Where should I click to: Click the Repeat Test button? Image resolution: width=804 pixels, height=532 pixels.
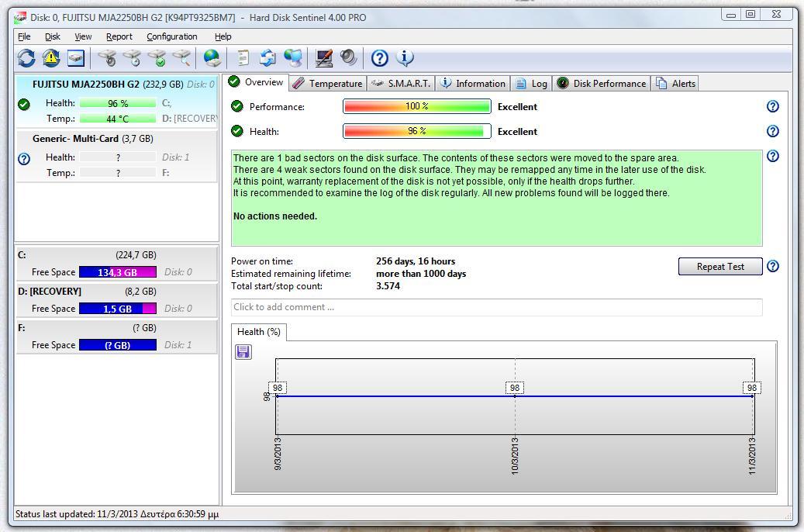(x=720, y=267)
